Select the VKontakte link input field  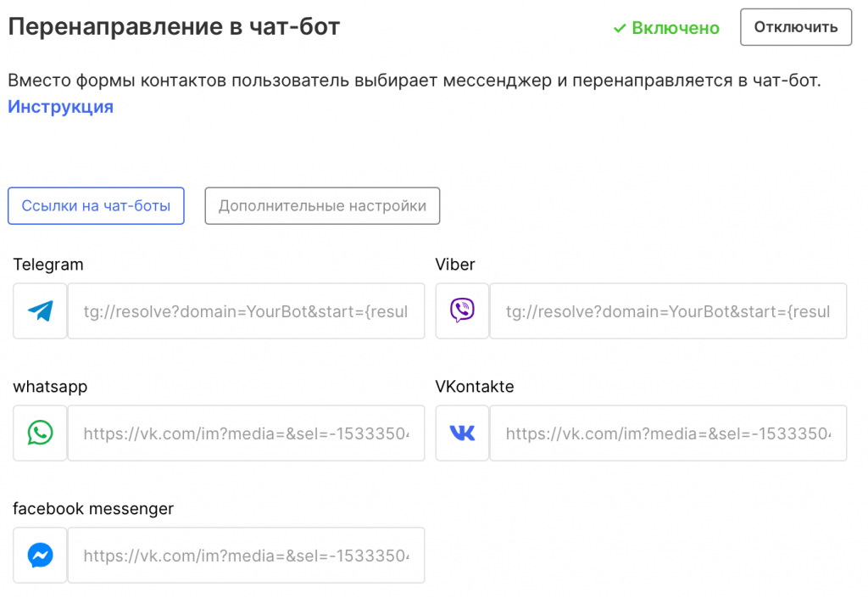pos(668,433)
